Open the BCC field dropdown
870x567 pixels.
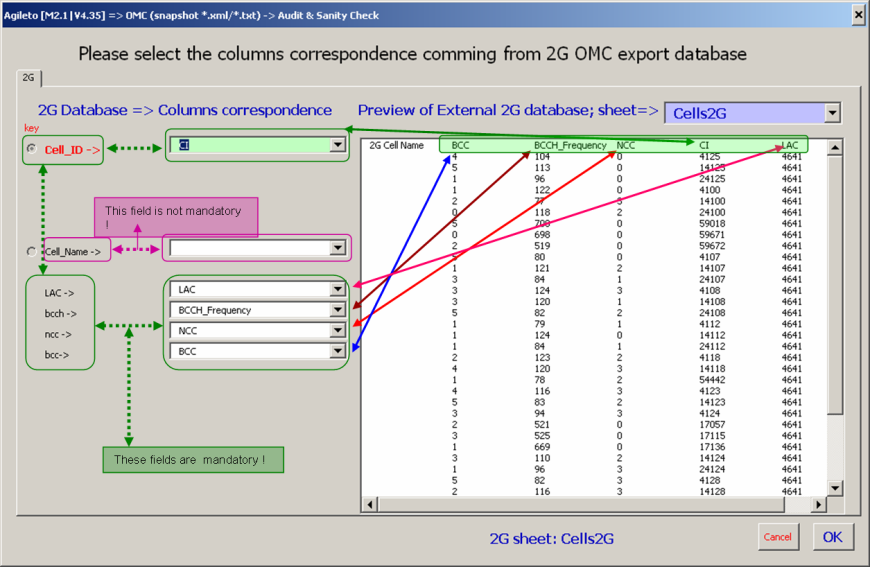tap(337, 351)
